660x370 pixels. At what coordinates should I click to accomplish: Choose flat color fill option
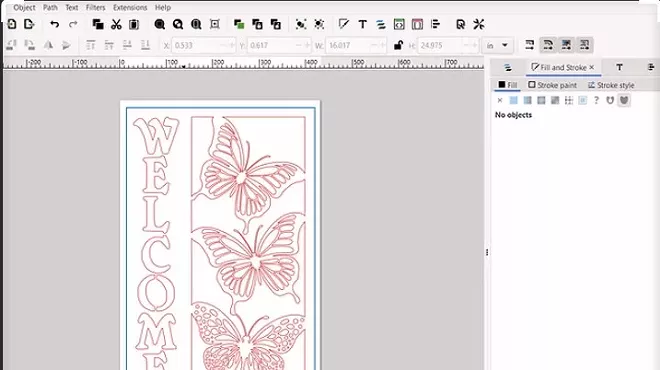(514, 100)
